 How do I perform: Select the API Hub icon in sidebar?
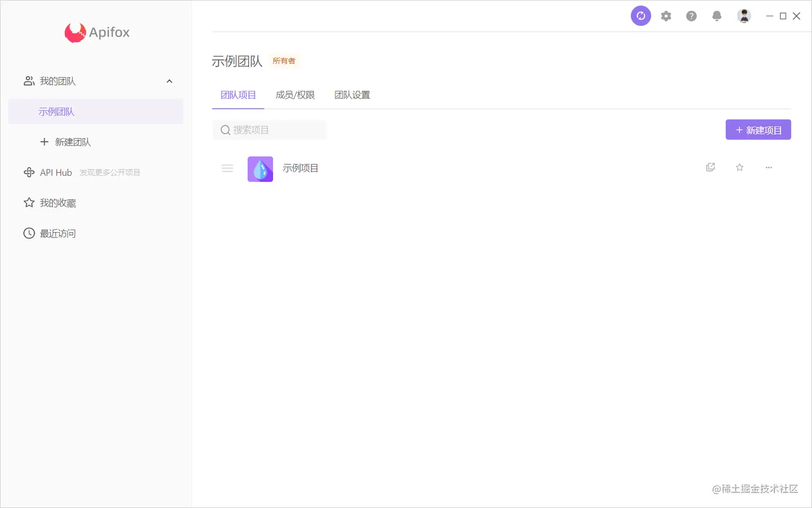click(x=28, y=172)
